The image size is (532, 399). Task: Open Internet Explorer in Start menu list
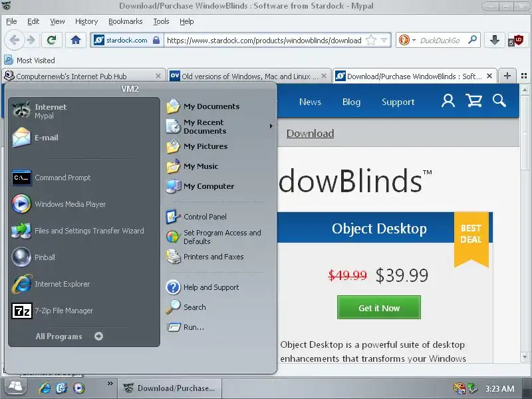(x=84, y=284)
